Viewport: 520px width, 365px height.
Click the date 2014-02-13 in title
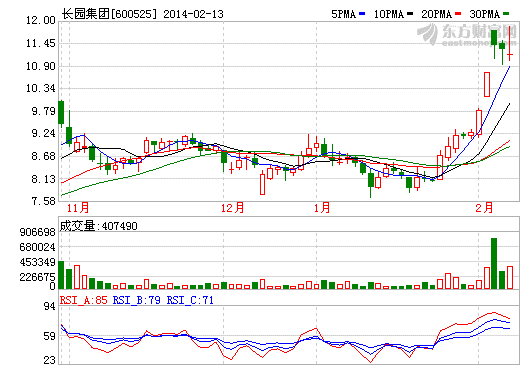pyautogui.click(x=193, y=14)
